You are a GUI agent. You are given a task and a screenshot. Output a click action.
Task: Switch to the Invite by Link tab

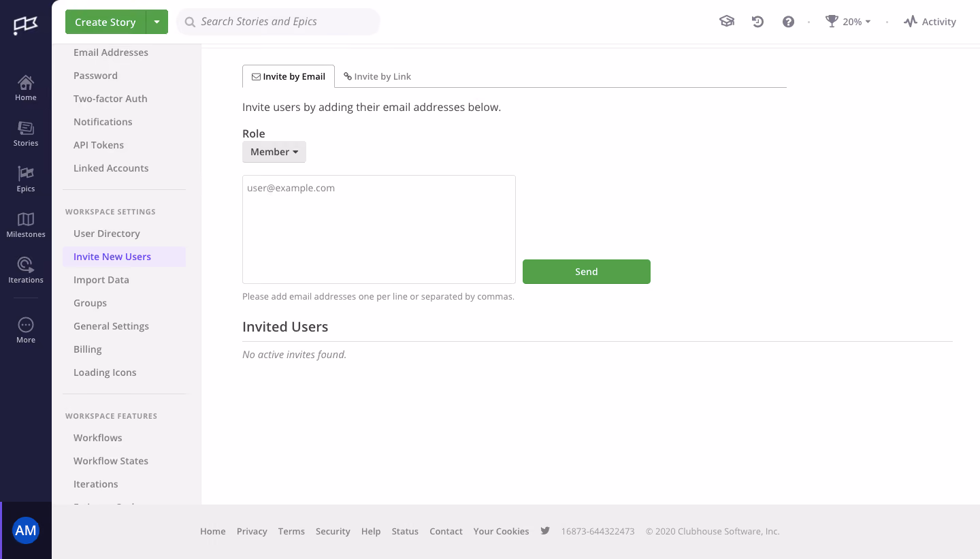(378, 76)
